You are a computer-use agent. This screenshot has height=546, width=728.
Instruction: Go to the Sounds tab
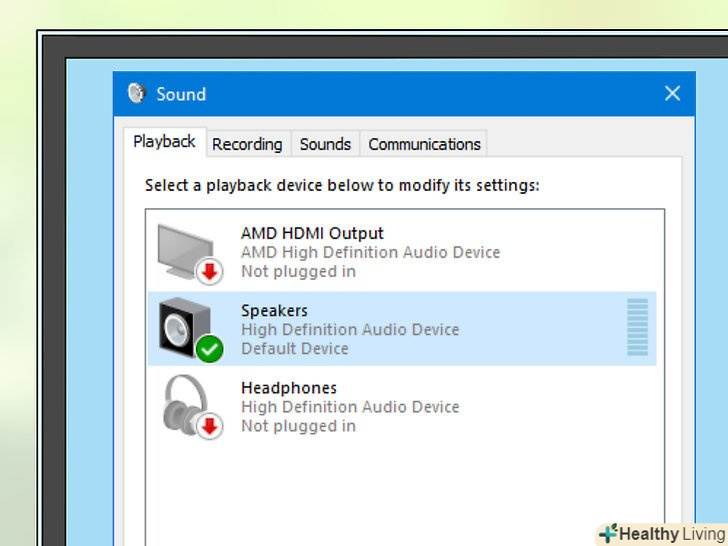325,144
